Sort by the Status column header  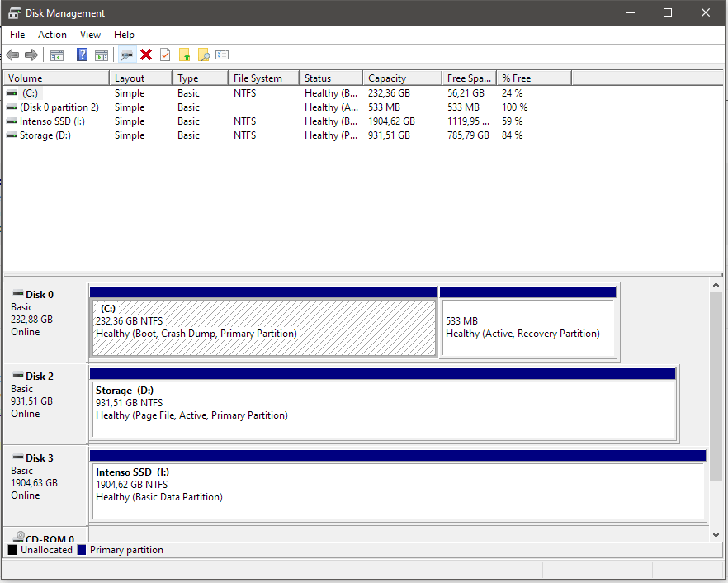[x=331, y=78]
